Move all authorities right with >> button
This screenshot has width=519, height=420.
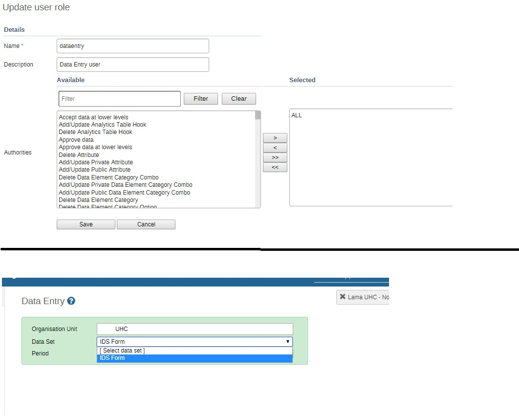tap(275, 157)
